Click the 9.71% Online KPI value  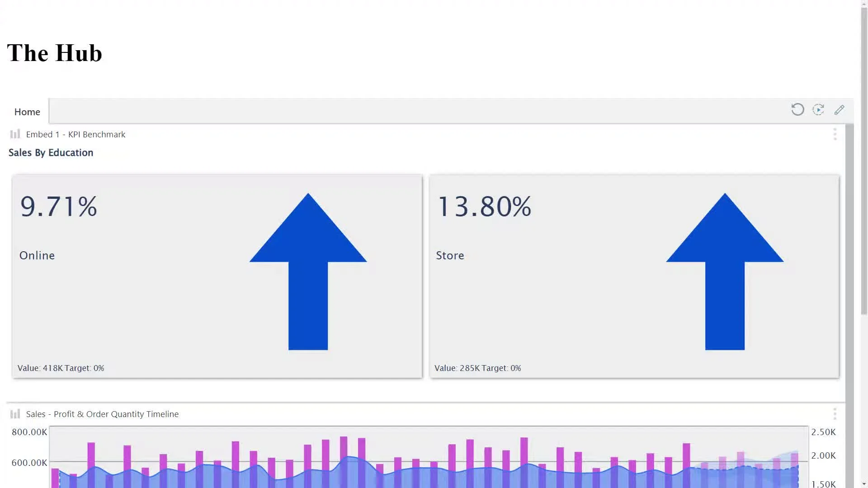59,207
